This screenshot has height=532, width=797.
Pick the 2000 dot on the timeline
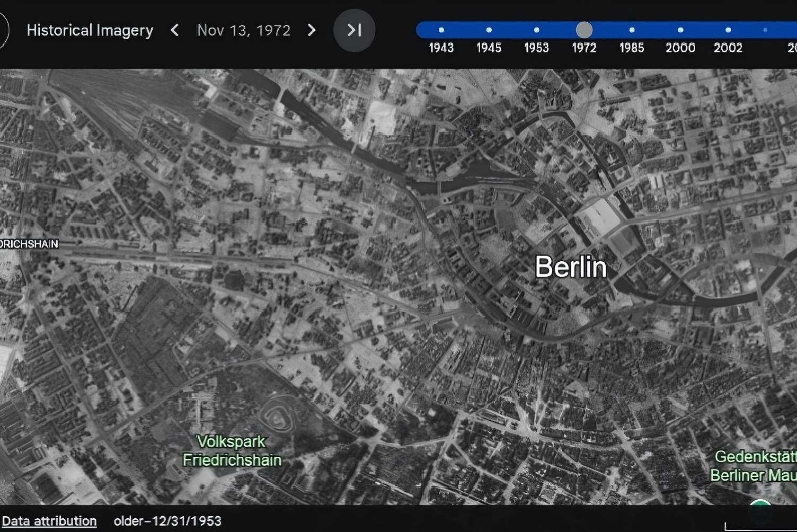[680, 30]
